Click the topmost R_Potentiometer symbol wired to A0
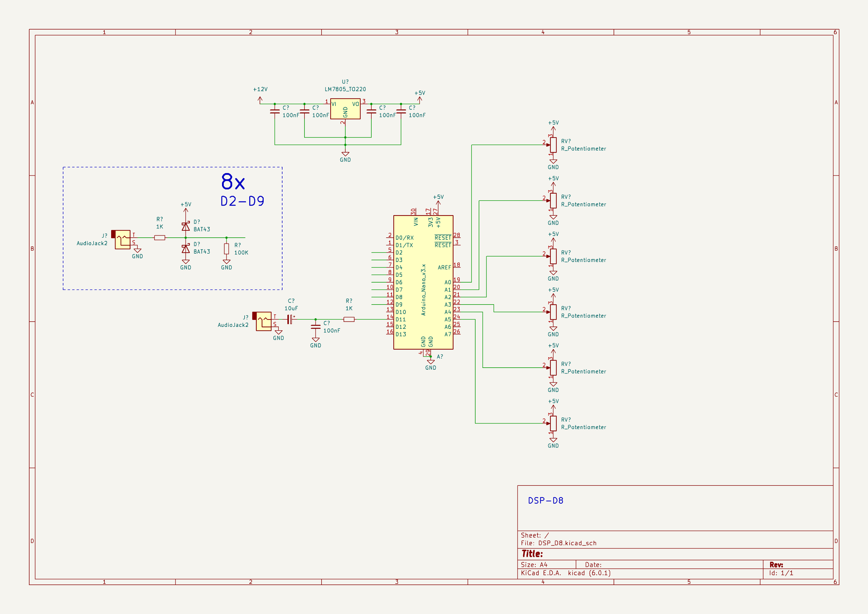868x614 pixels. (x=553, y=145)
